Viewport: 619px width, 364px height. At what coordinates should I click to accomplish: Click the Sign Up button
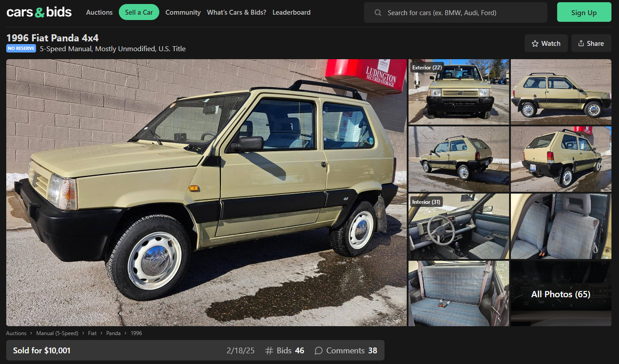click(x=584, y=12)
